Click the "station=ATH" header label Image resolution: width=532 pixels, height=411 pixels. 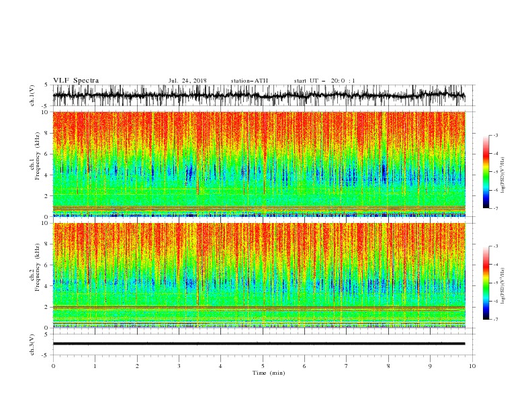(x=249, y=81)
